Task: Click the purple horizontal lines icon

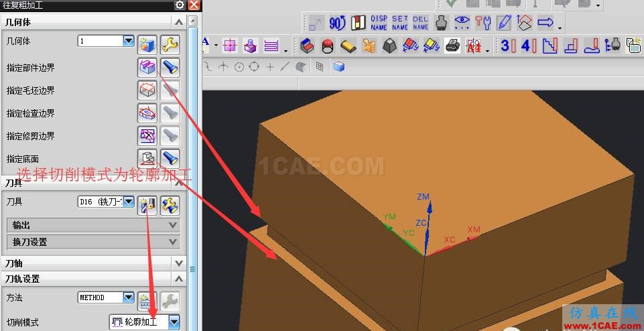Action: pyautogui.click(x=271, y=46)
